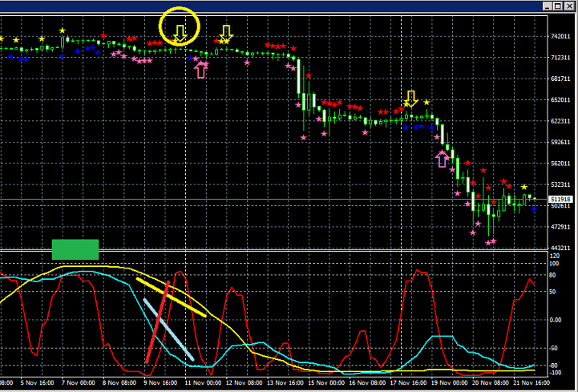Click the 5 Nov 16:00 time label
The image size is (578, 392).
coord(37,382)
